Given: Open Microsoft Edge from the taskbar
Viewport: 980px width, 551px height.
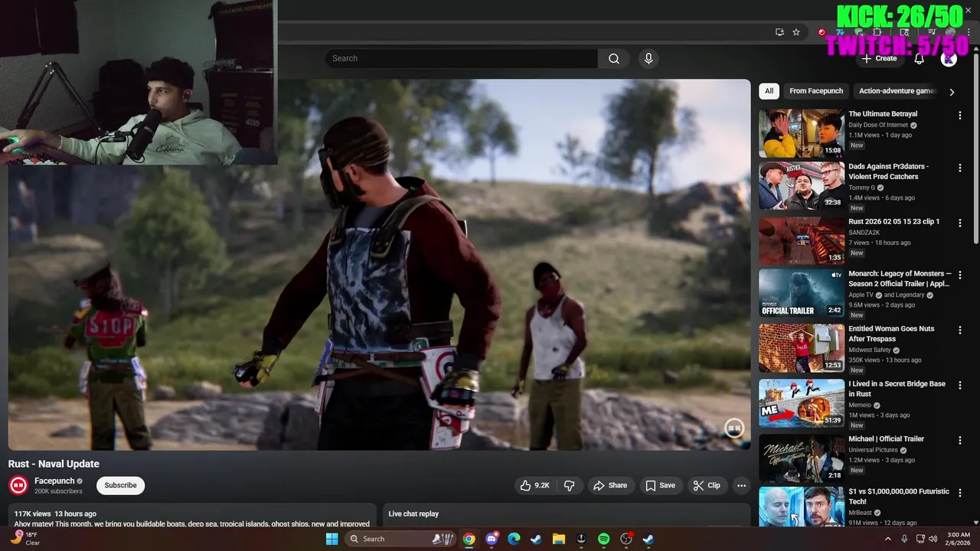Looking at the screenshot, I should (x=514, y=539).
